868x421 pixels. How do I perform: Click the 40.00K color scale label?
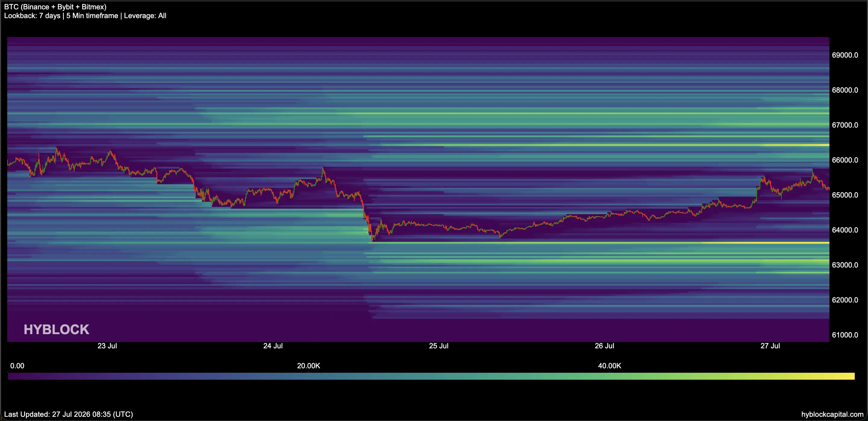point(609,366)
